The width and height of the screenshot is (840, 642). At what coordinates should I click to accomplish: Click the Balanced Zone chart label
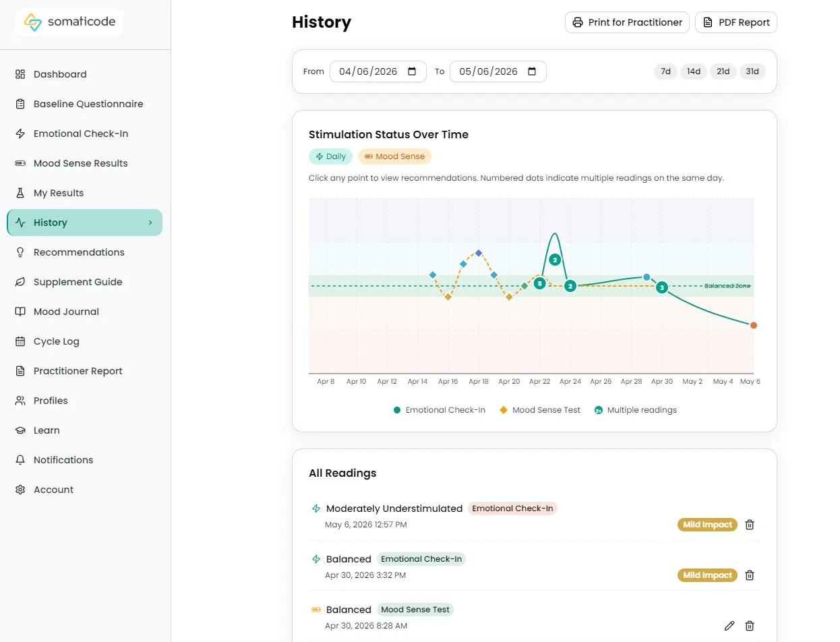pyautogui.click(x=727, y=286)
